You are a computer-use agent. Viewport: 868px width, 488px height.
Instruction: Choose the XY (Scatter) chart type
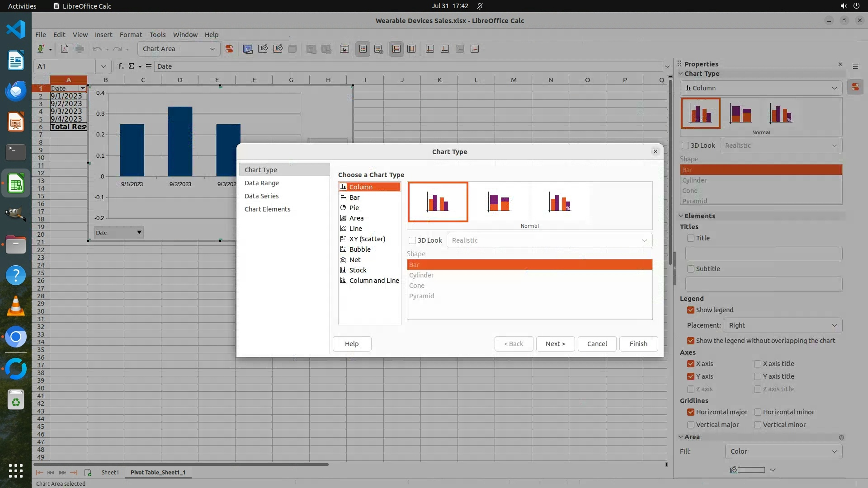click(367, 239)
